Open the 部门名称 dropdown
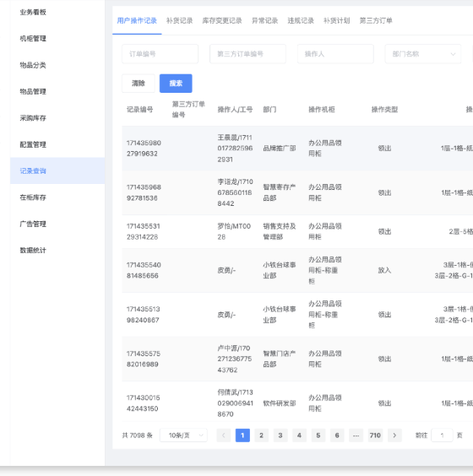 click(x=423, y=54)
